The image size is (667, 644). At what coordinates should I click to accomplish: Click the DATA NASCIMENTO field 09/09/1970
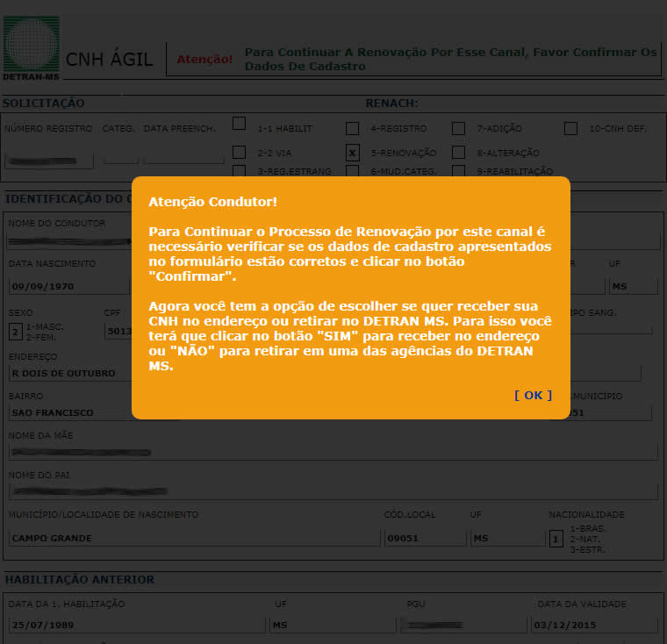point(69,286)
